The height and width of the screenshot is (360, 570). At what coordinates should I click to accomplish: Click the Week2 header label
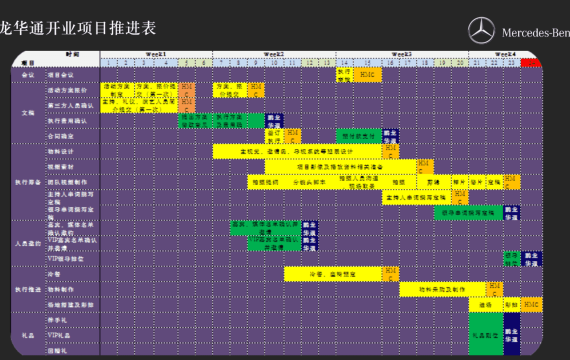(x=274, y=54)
